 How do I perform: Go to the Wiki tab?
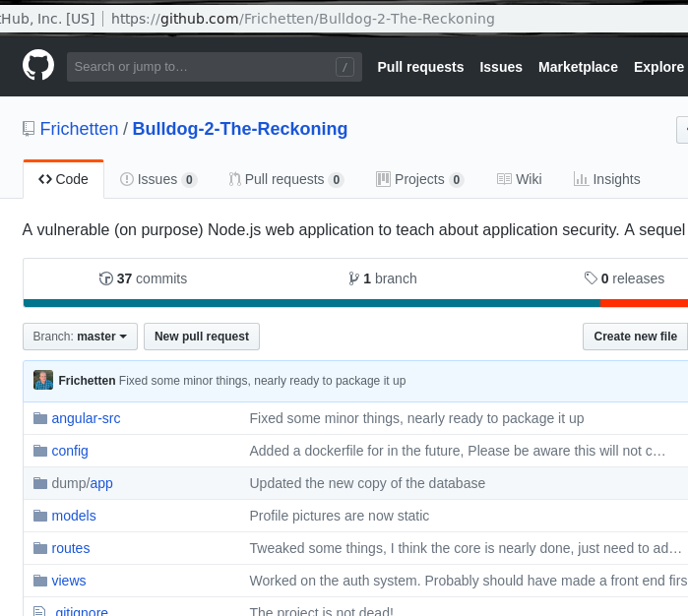tap(519, 179)
